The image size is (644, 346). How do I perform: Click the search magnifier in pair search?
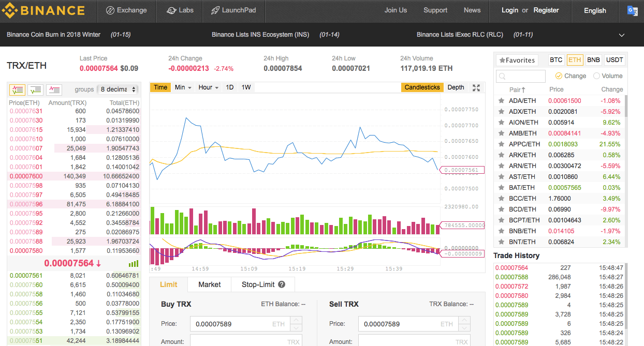click(x=502, y=77)
